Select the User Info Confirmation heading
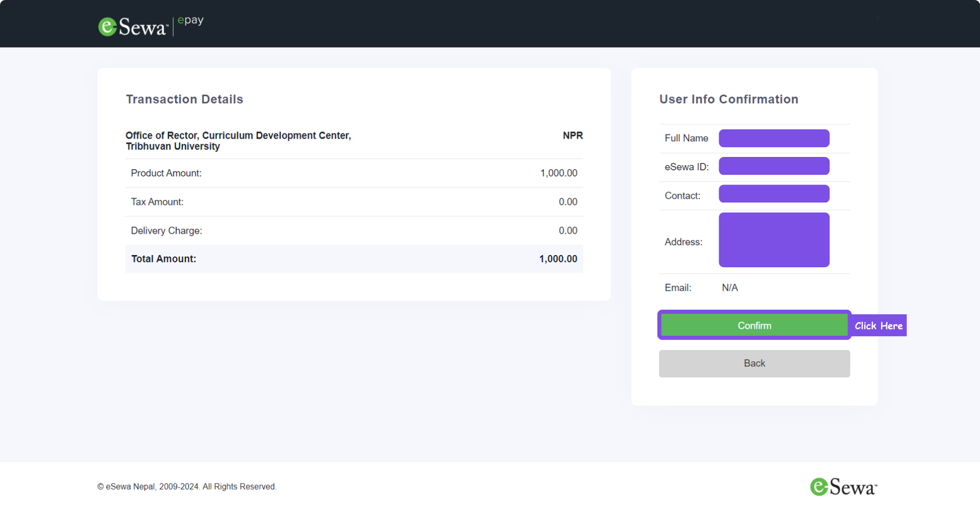980x507 pixels. click(x=729, y=99)
